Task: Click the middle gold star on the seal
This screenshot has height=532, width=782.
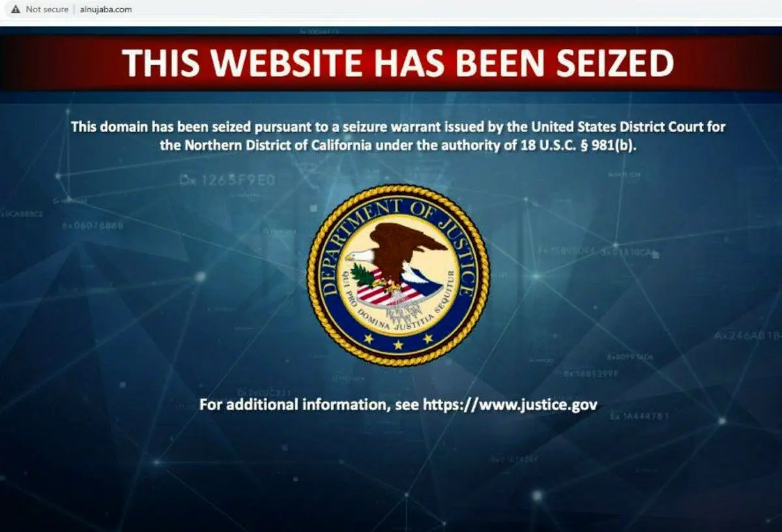Action: point(398,344)
